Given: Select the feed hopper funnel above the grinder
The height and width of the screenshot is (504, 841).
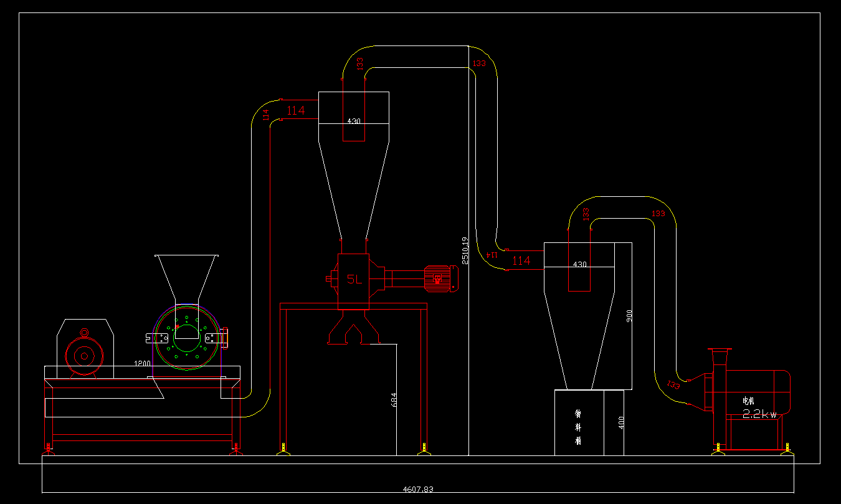Looking at the screenshot, I should (186, 278).
